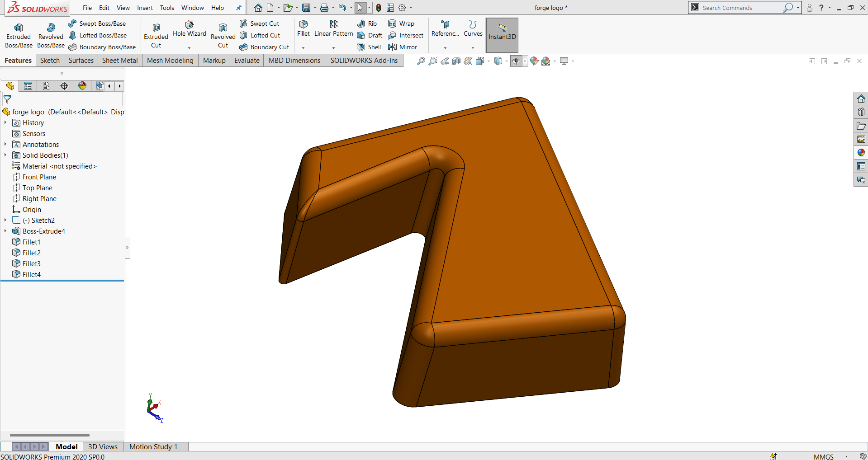Image resolution: width=868 pixels, height=460 pixels.
Task: Choose the Intersect tool
Action: (x=406, y=35)
